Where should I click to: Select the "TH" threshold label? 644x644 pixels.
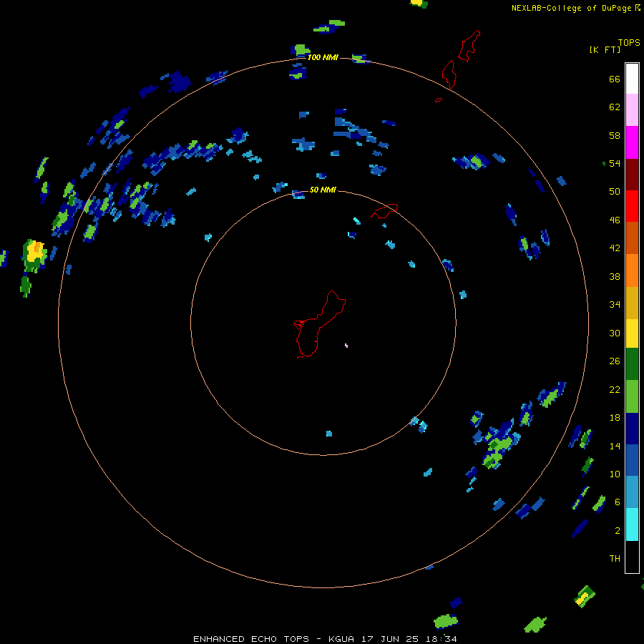coord(615,559)
